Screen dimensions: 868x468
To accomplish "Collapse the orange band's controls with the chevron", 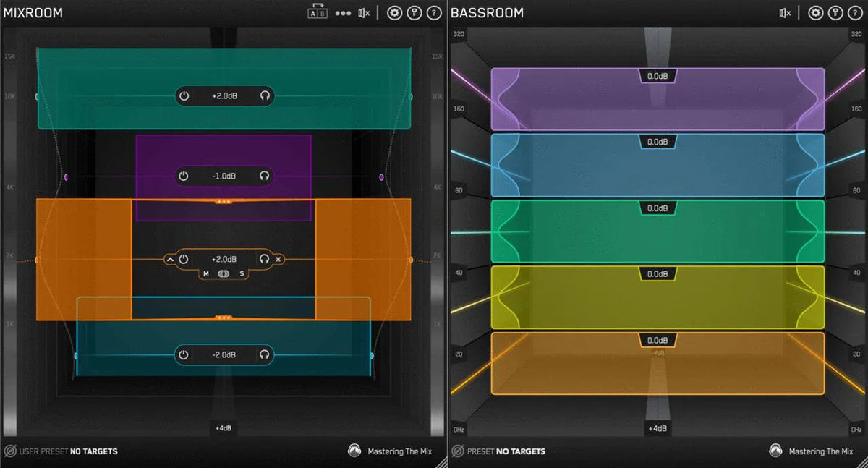I will pos(171,259).
